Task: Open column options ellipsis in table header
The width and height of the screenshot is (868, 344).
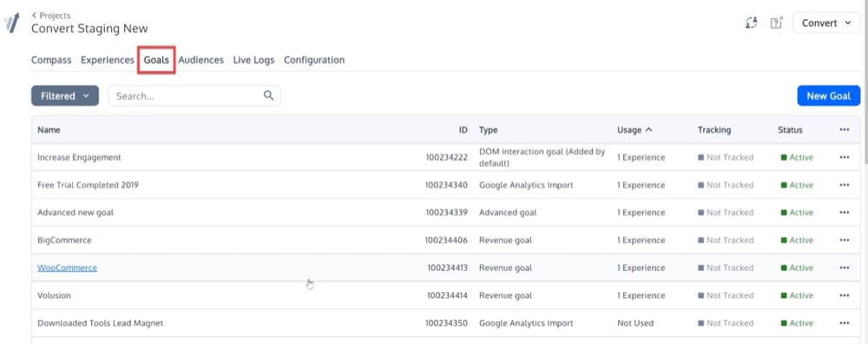Action: click(x=845, y=129)
